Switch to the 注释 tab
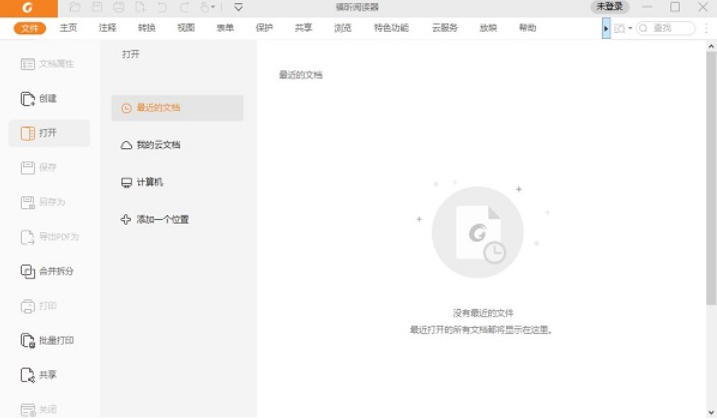Image resolution: width=717 pixels, height=419 pixels. coord(107,28)
